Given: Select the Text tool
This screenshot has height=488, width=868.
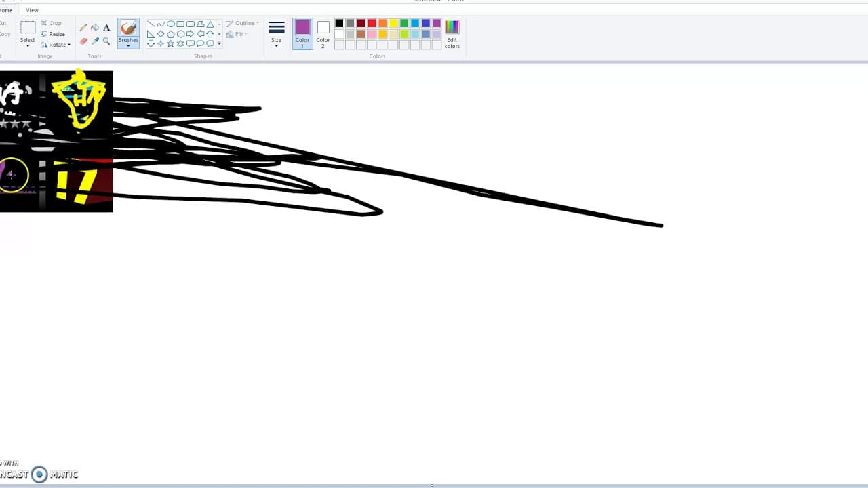Looking at the screenshot, I should point(106,28).
